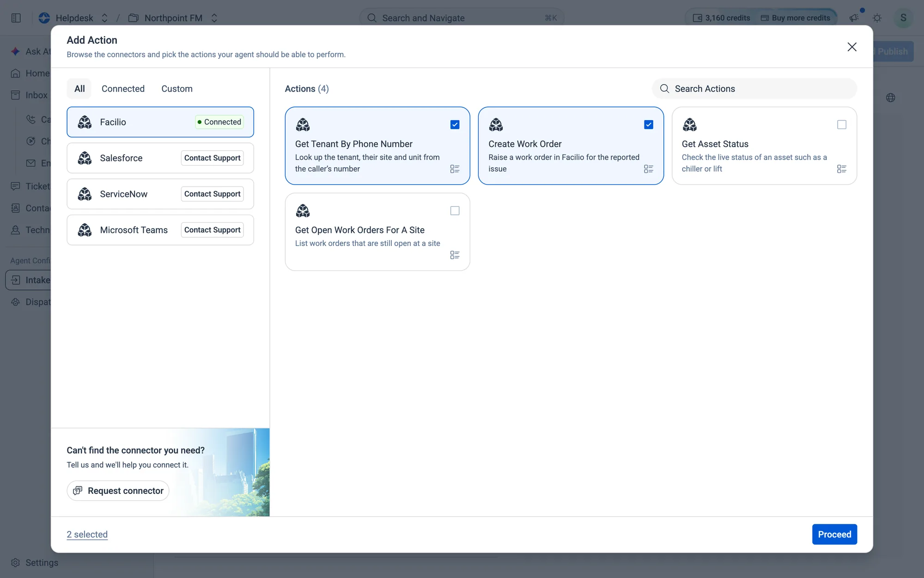Click the Ask AI sparkle icon

[x=15, y=51]
